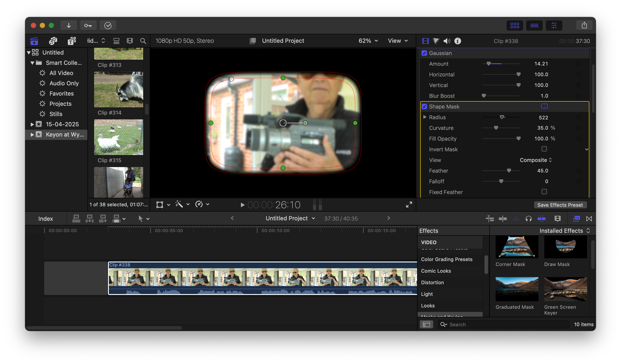Collapse the Untitled library
Viewport: 621px width, 364px height.
coord(29,53)
